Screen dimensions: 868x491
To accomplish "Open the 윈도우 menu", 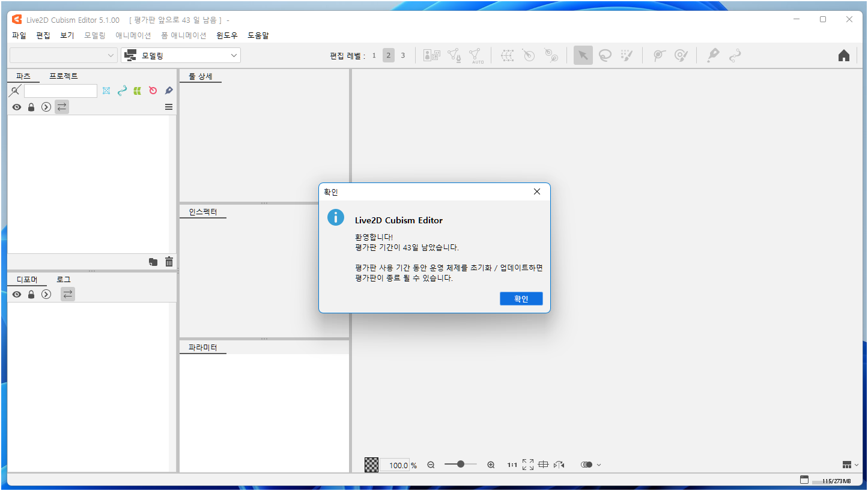I will click(227, 35).
